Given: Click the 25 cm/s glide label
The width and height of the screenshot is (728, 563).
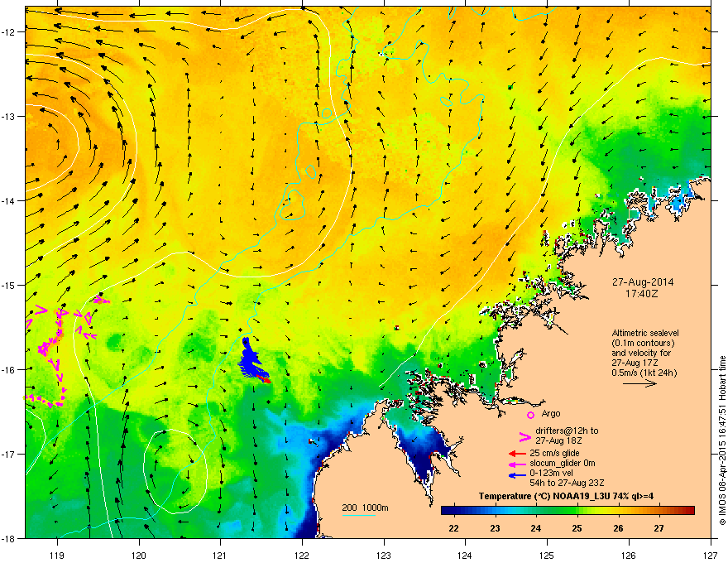Looking at the screenshot, I should [554, 453].
